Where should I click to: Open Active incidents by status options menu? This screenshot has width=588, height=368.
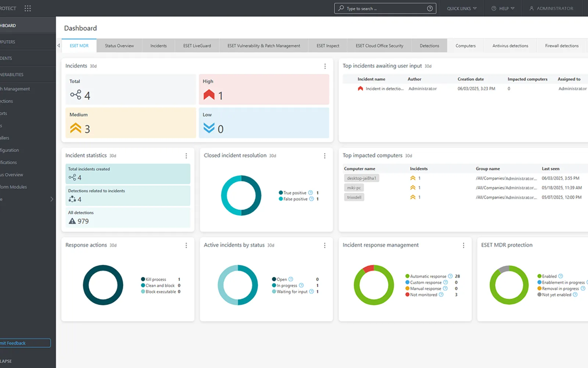[325, 245]
